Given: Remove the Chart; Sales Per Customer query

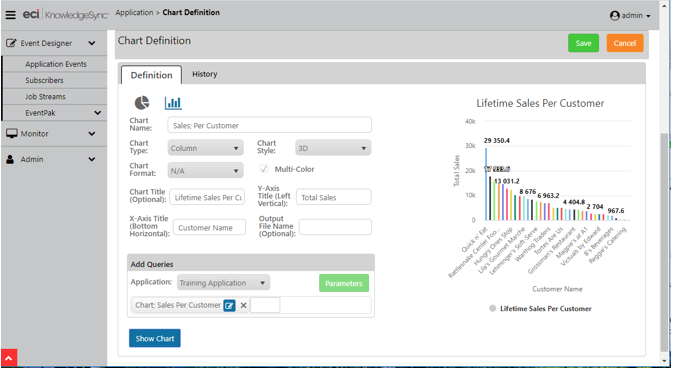Looking at the screenshot, I should [243, 306].
